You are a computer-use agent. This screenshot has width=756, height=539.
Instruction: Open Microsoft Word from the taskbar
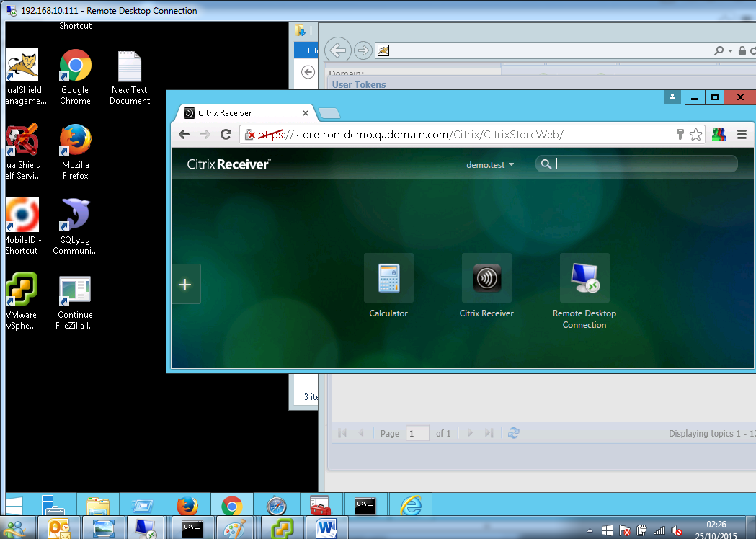click(x=327, y=528)
